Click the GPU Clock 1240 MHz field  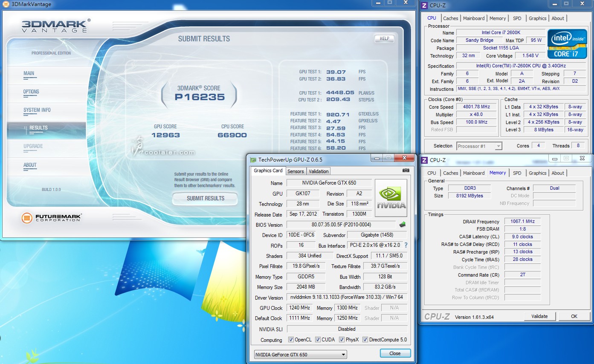tap(300, 308)
